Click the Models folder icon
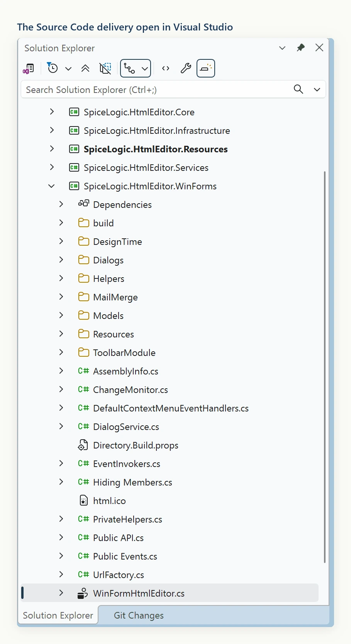 tap(83, 315)
